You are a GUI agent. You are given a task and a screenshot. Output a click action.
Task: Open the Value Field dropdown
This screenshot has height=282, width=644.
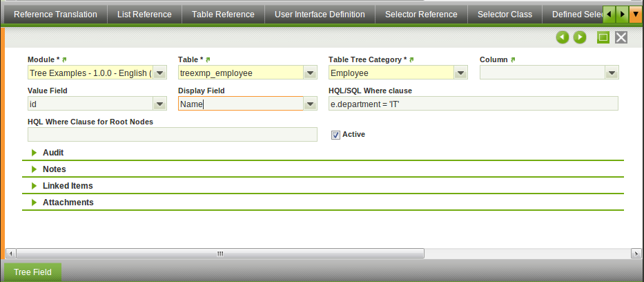(x=159, y=104)
